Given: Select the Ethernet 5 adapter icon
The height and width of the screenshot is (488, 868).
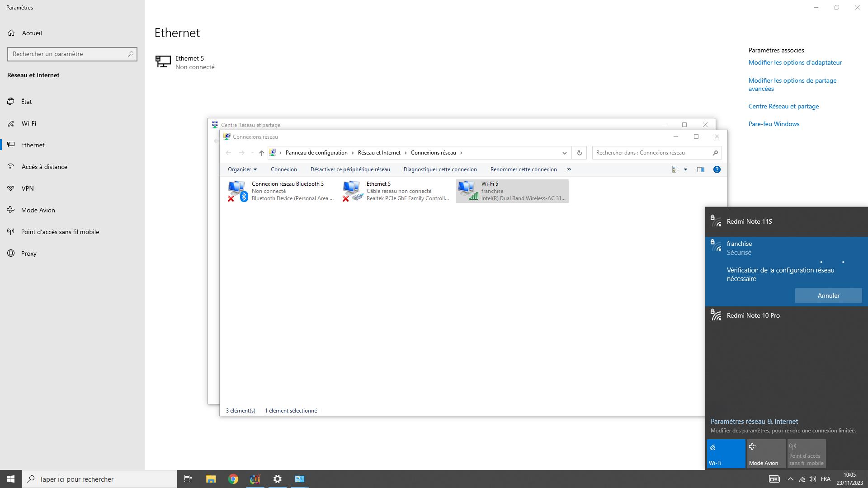Looking at the screenshot, I should (353, 191).
